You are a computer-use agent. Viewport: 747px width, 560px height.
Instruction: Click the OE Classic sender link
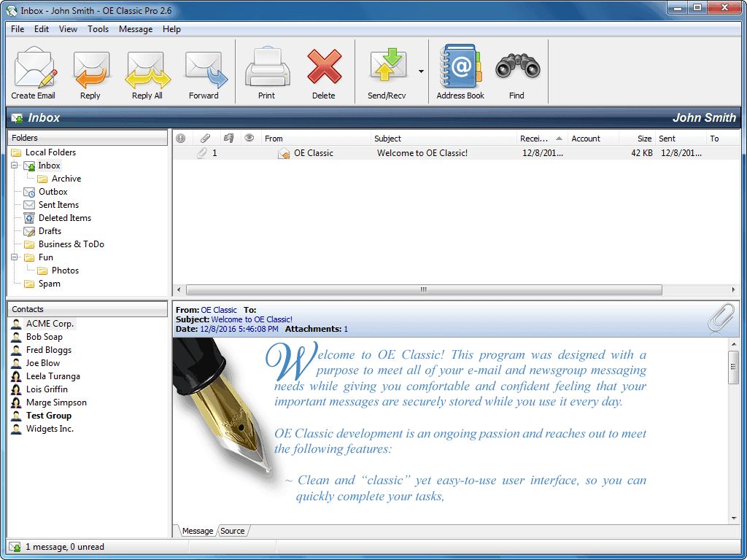[x=220, y=309]
